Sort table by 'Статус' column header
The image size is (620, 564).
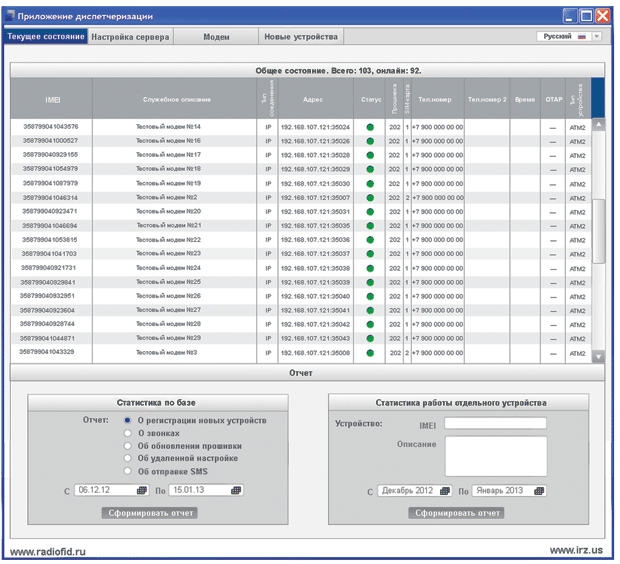[x=370, y=99]
